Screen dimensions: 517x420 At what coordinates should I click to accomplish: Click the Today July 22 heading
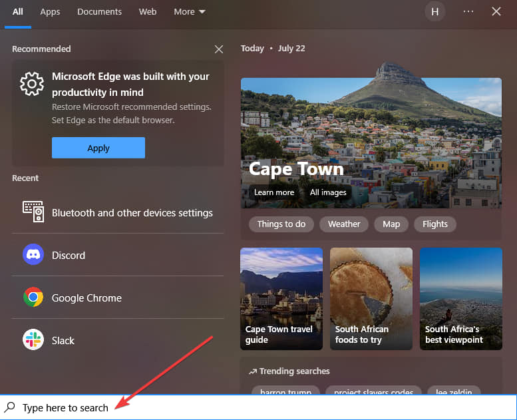point(273,49)
